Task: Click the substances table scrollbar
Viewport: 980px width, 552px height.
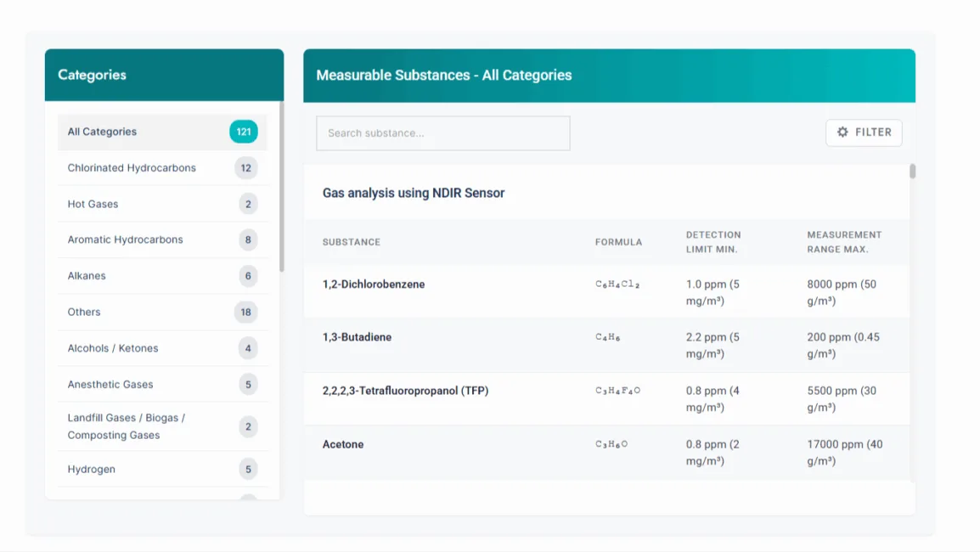Action: pos(913,172)
